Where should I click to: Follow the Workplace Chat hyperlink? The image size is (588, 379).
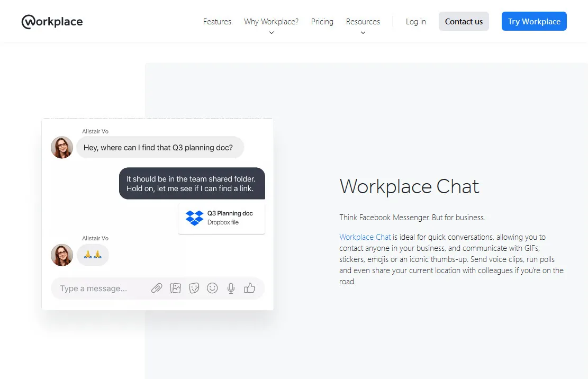(x=365, y=237)
